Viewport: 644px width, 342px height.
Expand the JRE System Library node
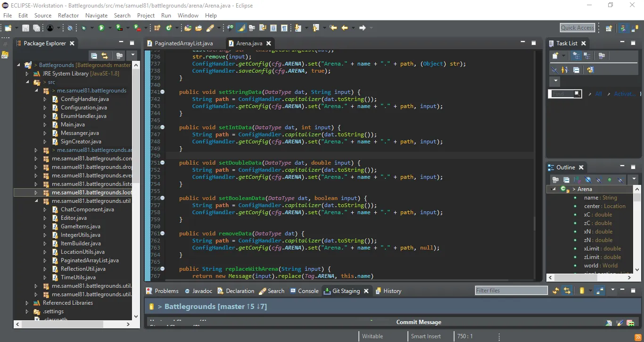(27, 74)
